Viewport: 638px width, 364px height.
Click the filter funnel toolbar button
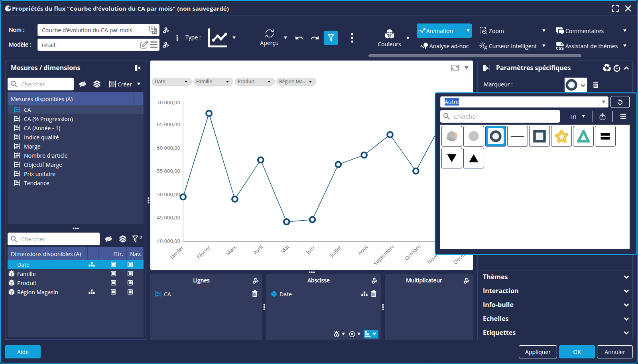pos(331,38)
